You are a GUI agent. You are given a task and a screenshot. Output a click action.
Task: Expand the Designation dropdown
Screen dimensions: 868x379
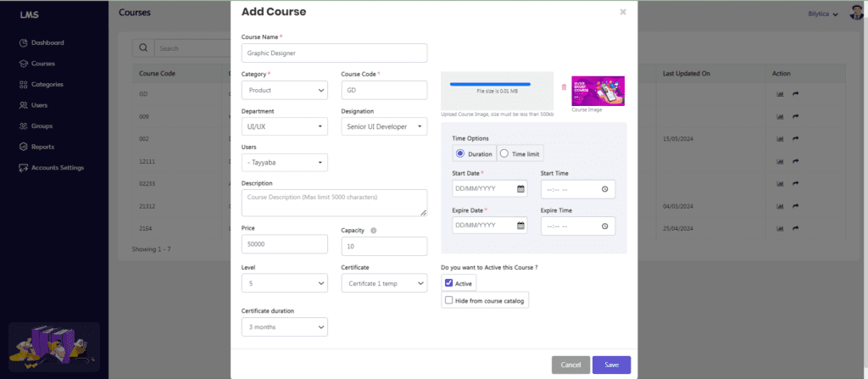pyautogui.click(x=384, y=126)
